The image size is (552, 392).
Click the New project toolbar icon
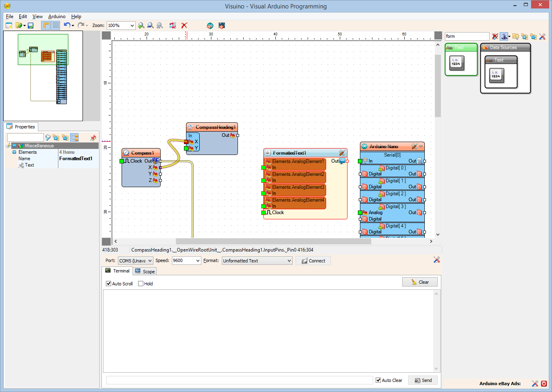coord(9,25)
